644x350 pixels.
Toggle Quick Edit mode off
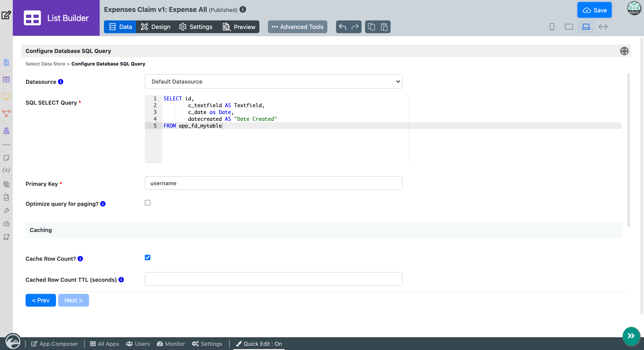coord(259,344)
